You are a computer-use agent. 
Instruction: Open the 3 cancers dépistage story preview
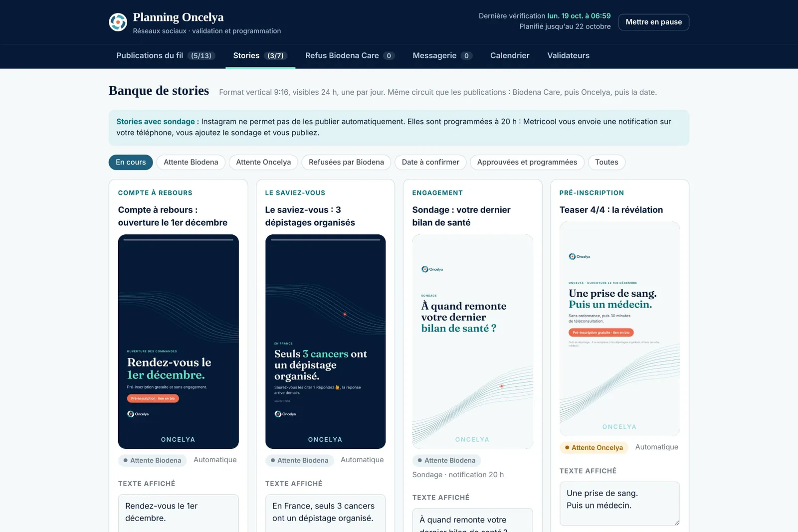tap(325, 342)
